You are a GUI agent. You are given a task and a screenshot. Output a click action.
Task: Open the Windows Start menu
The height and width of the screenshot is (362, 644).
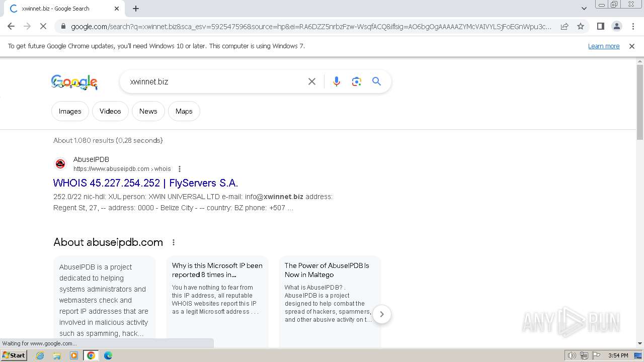tap(14, 355)
